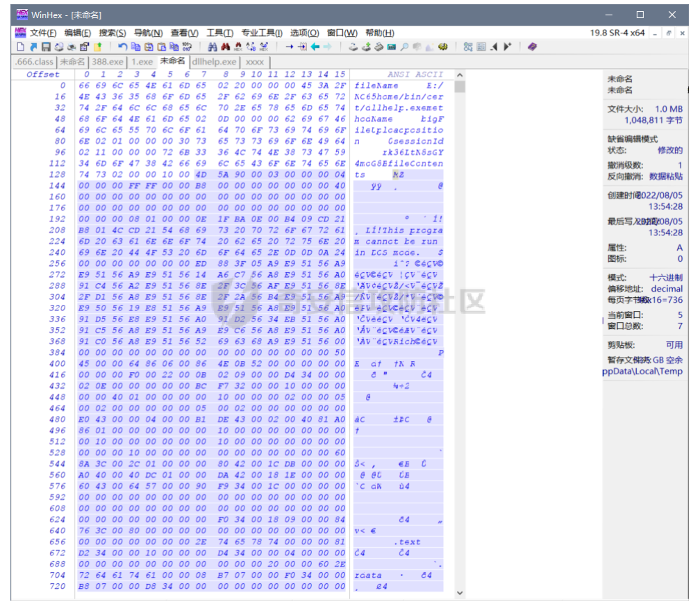Click the document icon left of 文件(F)

[21, 33]
